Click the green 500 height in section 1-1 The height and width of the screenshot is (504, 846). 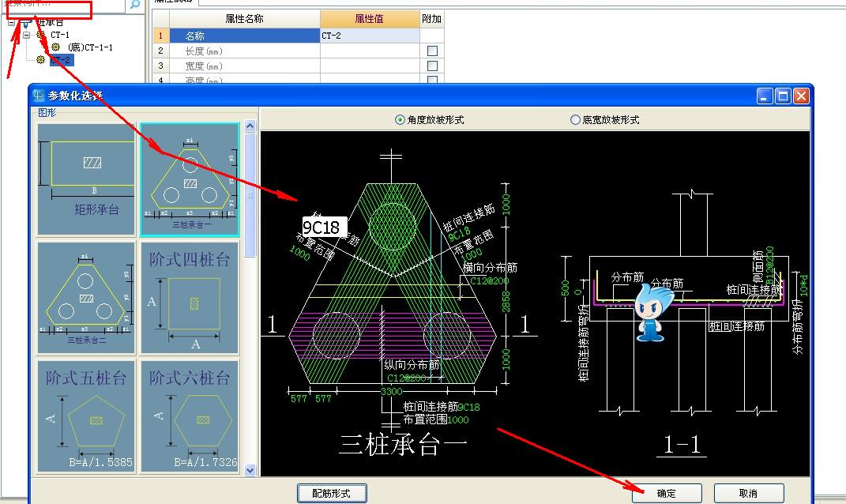(x=565, y=288)
